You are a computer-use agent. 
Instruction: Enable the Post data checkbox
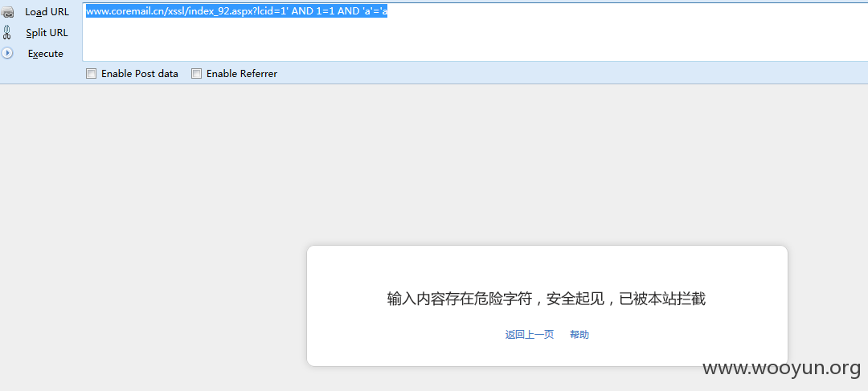click(92, 74)
